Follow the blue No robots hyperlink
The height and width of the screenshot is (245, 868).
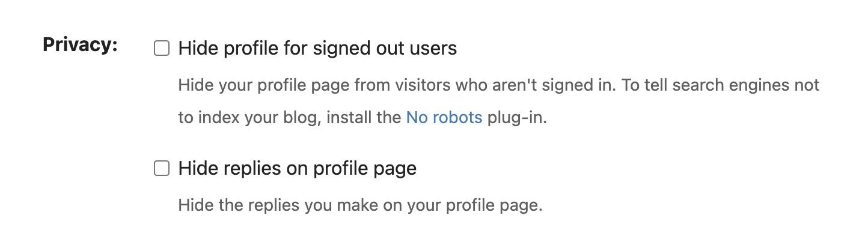pos(444,117)
